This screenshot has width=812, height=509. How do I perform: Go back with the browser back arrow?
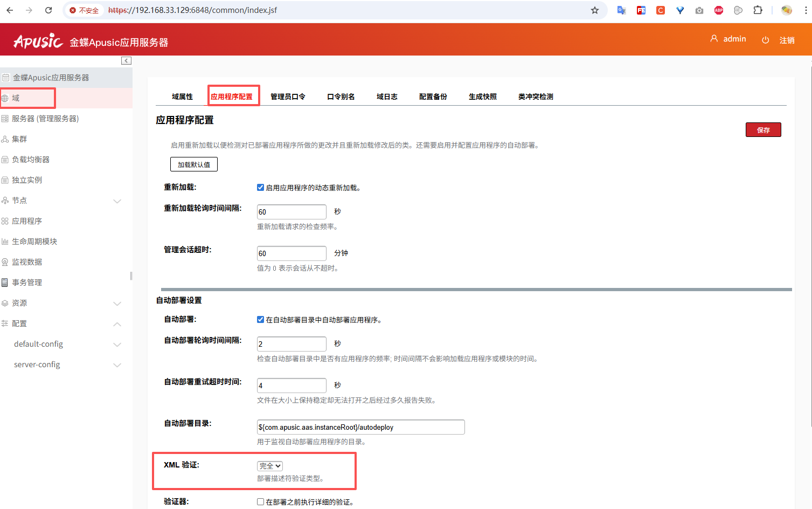point(10,10)
